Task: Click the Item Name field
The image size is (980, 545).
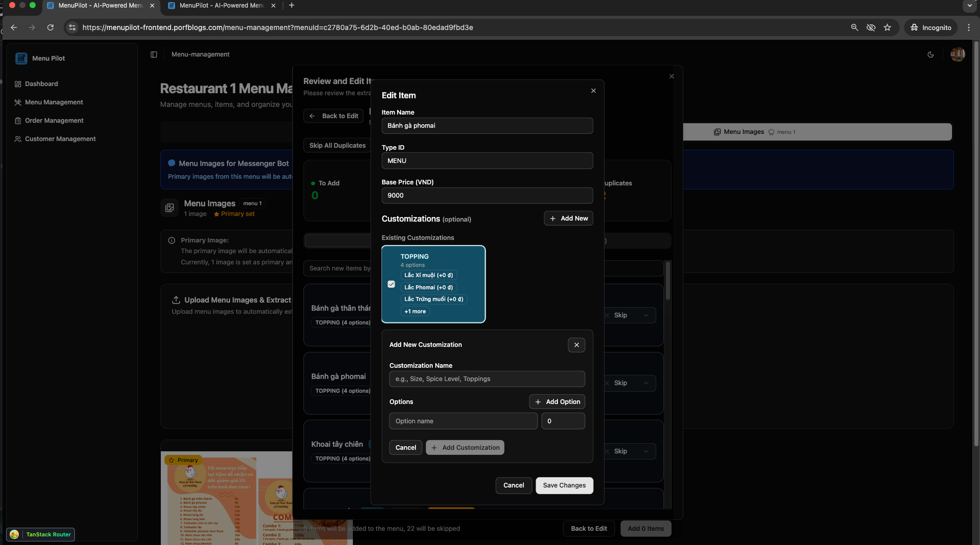Action: click(487, 126)
